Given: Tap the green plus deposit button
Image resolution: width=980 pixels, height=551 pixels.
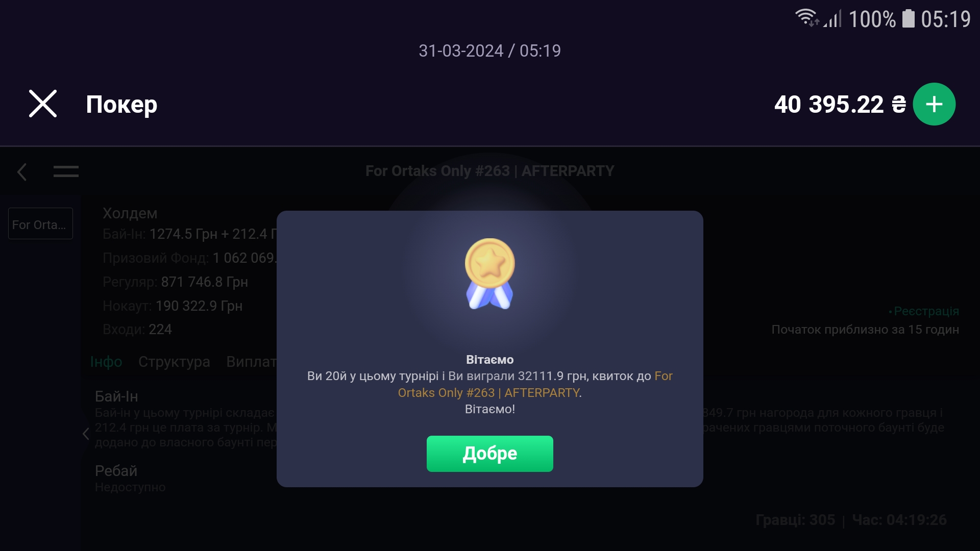Looking at the screenshot, I should click(934, 104).
